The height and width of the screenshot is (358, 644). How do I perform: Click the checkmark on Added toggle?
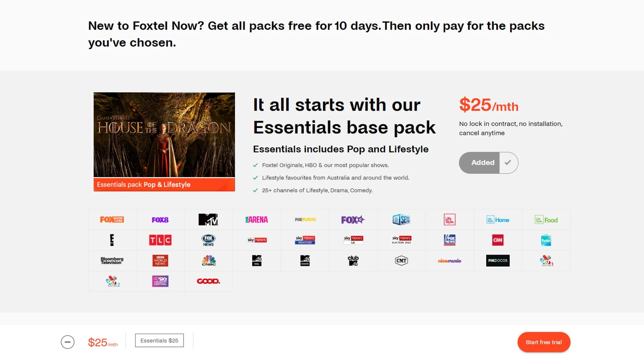(508, 163)
